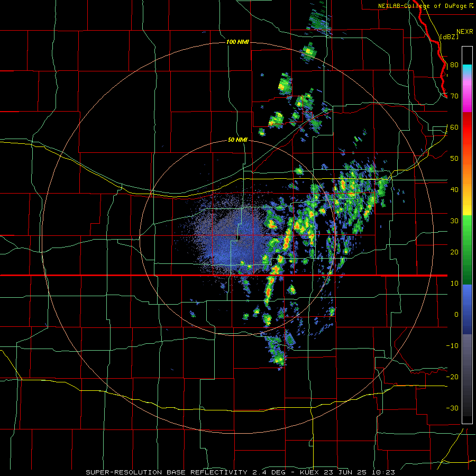Click the -20 value on dBZ scale
The width and height of the screenshot is (476, 476).
(452, 377)
